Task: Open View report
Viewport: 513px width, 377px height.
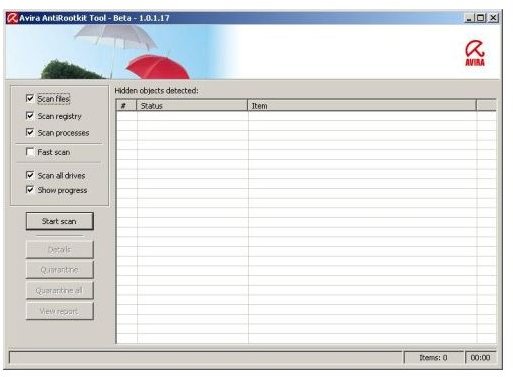Action: (60, 311)
